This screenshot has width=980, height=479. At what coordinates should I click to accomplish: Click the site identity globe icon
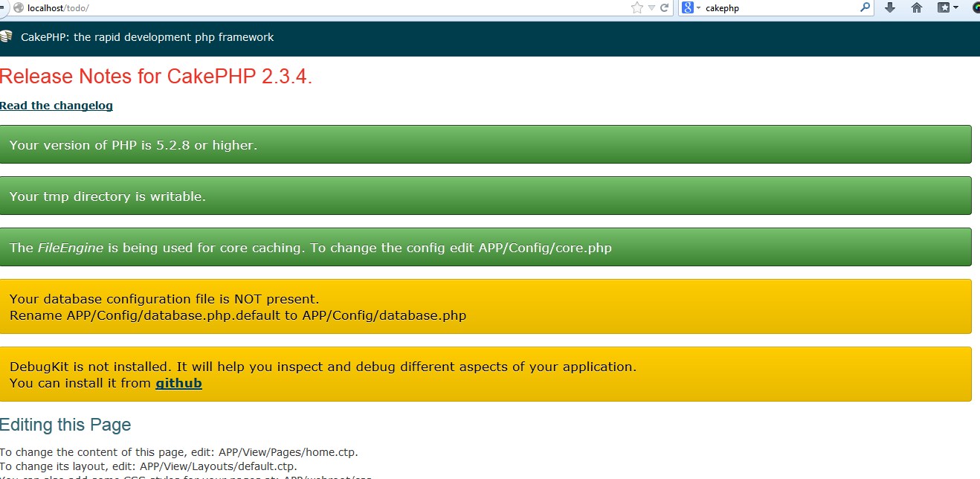19,7
